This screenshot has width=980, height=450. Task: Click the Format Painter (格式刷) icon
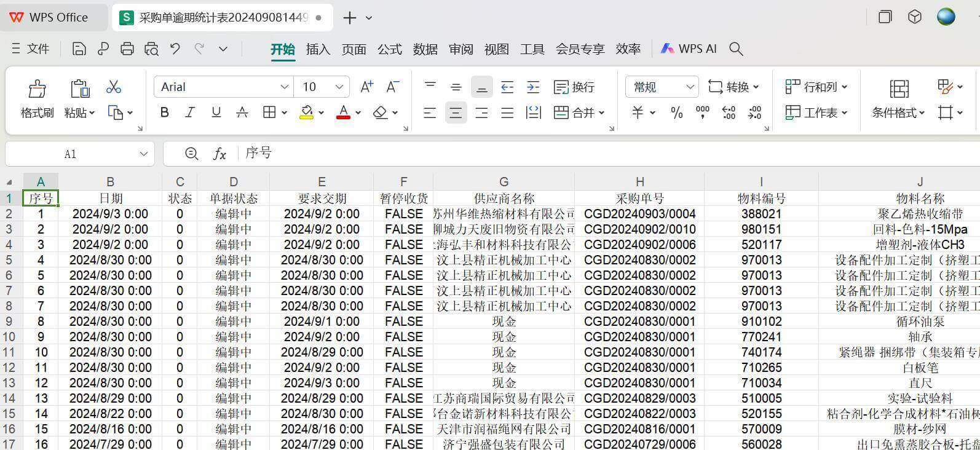(x=37, y=90)
